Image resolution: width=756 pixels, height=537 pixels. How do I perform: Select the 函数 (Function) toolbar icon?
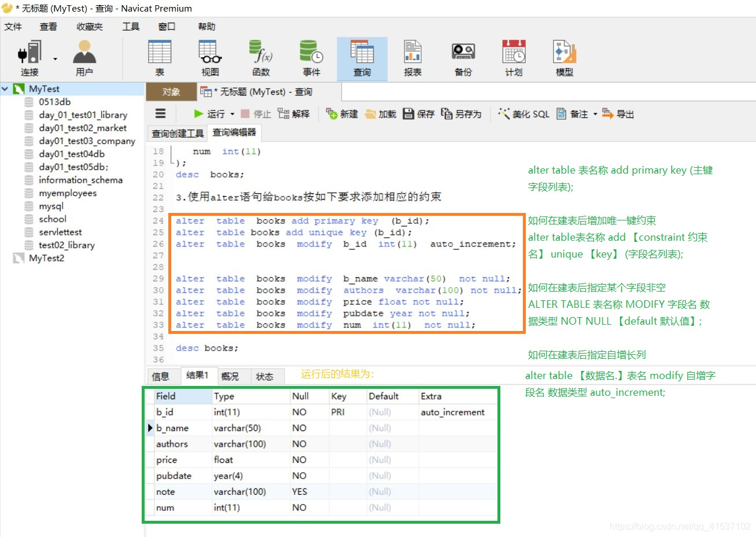pos(261,58)
